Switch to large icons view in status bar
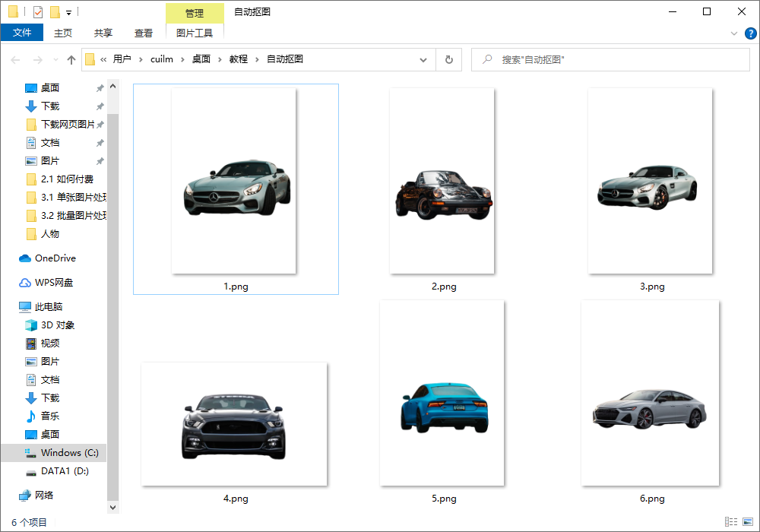This screenshot has height=532, width=760. coord(747,522)
